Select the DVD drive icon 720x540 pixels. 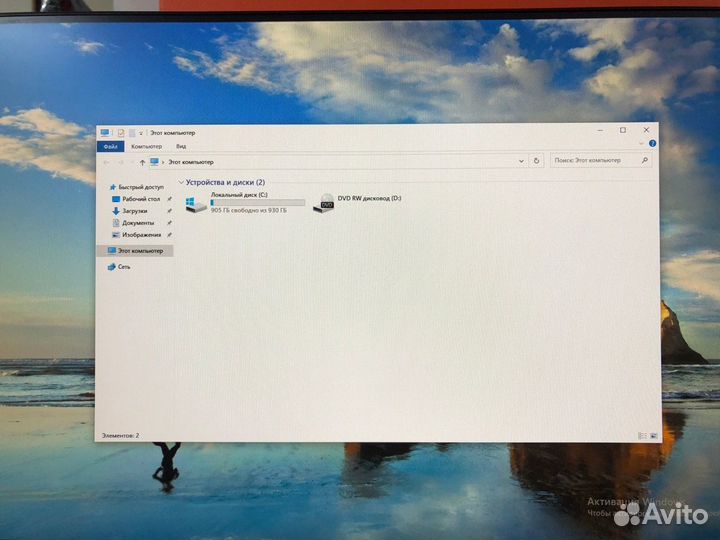pyautogui.click(x=324, y=203)
